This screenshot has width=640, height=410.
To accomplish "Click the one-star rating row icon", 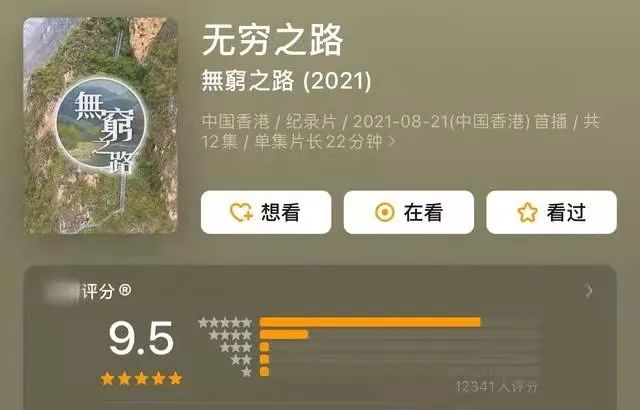I will pyautogui.click(x=246, y=372).
